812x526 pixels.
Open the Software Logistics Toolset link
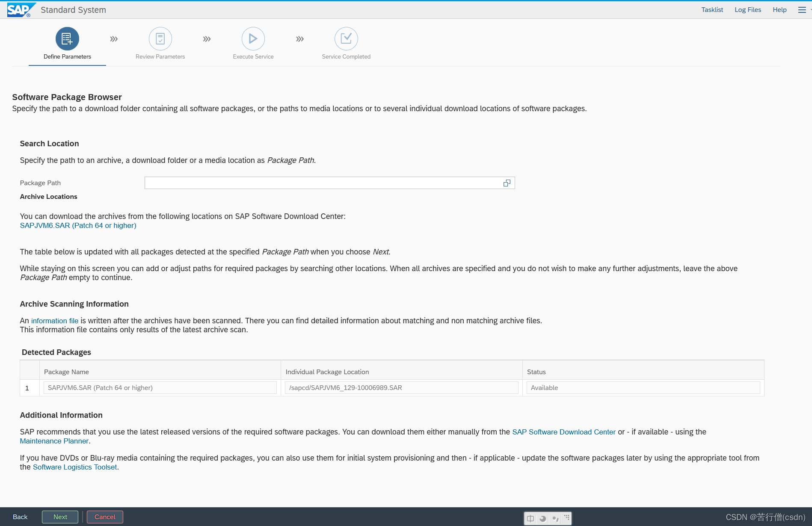[x=75, y=467]
